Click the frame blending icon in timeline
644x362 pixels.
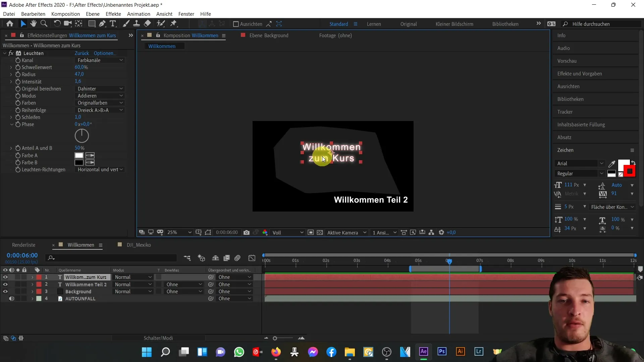227,258
